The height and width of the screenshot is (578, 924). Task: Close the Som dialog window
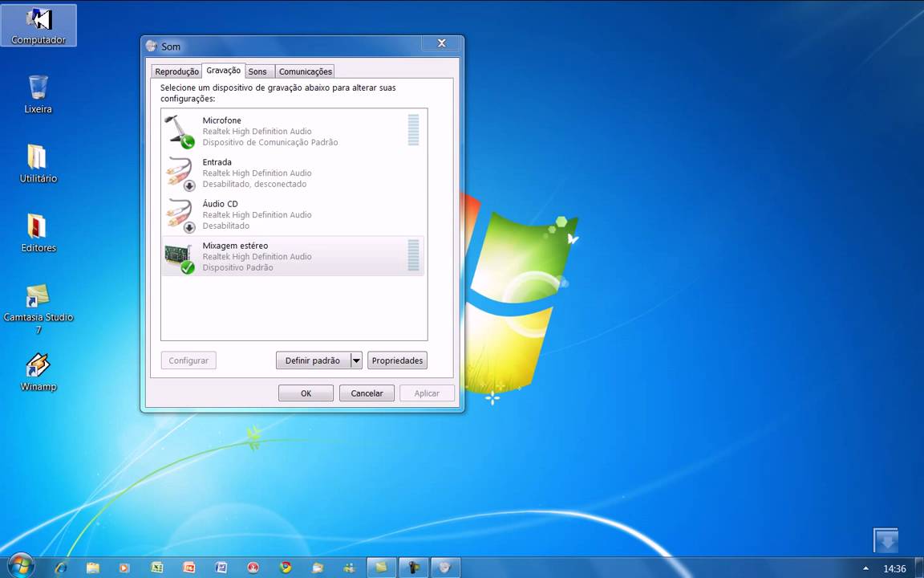pyautogui.click(x=441, y=43)
